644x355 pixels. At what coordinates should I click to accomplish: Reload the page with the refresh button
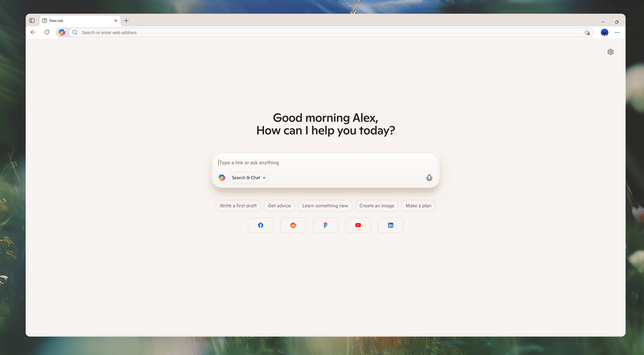47,32
